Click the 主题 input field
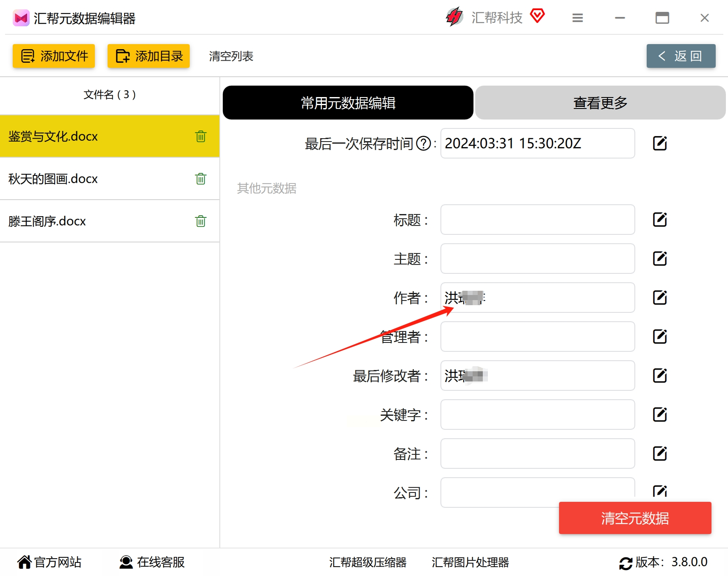728x576 pixels. click(x=538, y=259)
